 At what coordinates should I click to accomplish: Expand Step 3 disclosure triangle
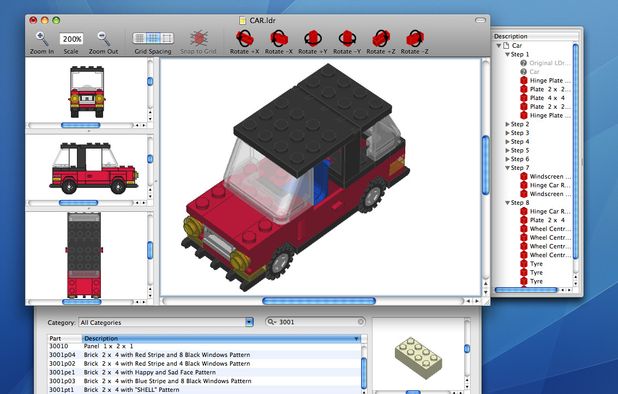508,133
